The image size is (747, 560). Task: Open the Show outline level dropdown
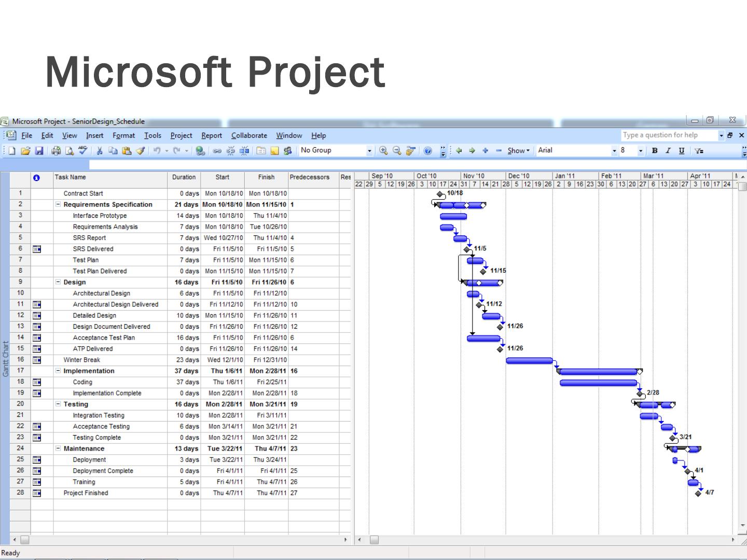point(519,151)
